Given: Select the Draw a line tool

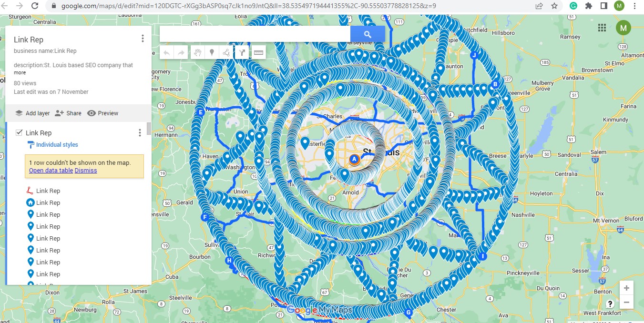Looking at the screenshot, I should (x=227, y=53).
